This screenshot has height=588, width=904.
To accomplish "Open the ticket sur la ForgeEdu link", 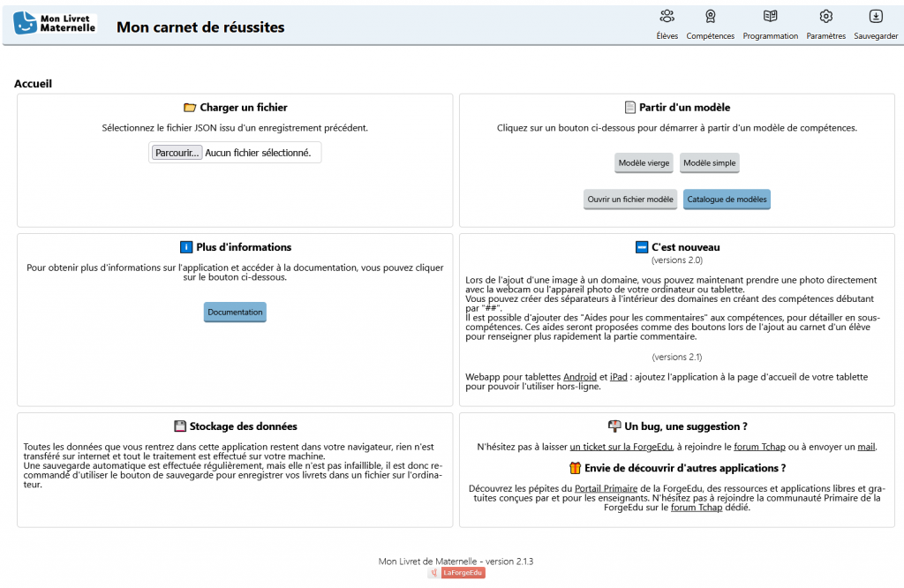I will 621,447.
